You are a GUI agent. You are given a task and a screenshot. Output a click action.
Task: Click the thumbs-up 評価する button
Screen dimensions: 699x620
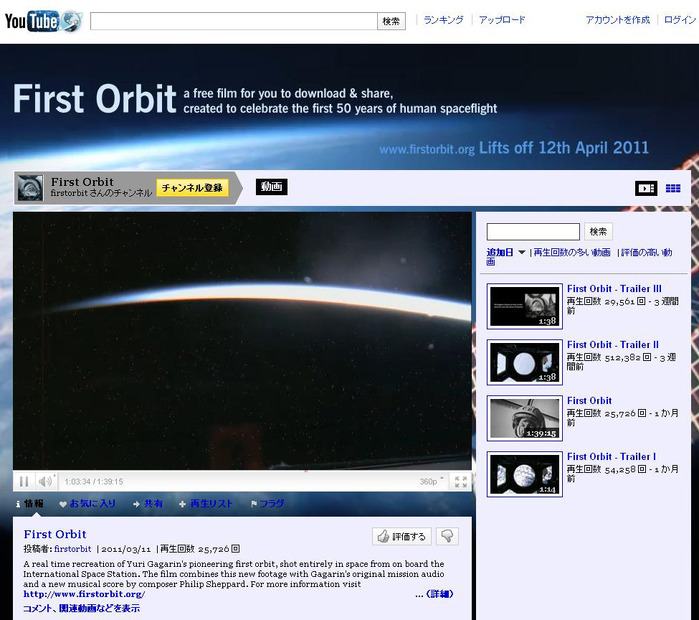[x=402, y=536]
